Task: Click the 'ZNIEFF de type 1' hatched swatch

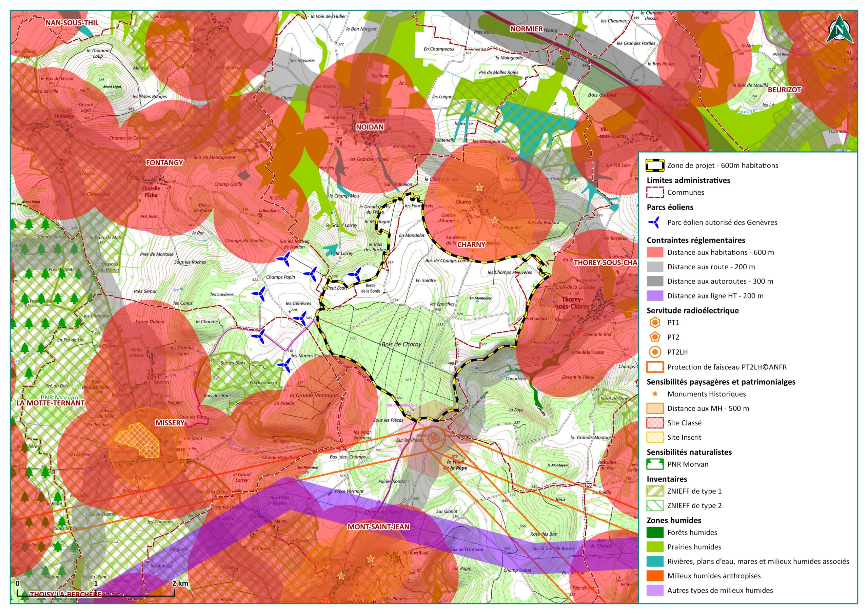Action: point(655,491)
